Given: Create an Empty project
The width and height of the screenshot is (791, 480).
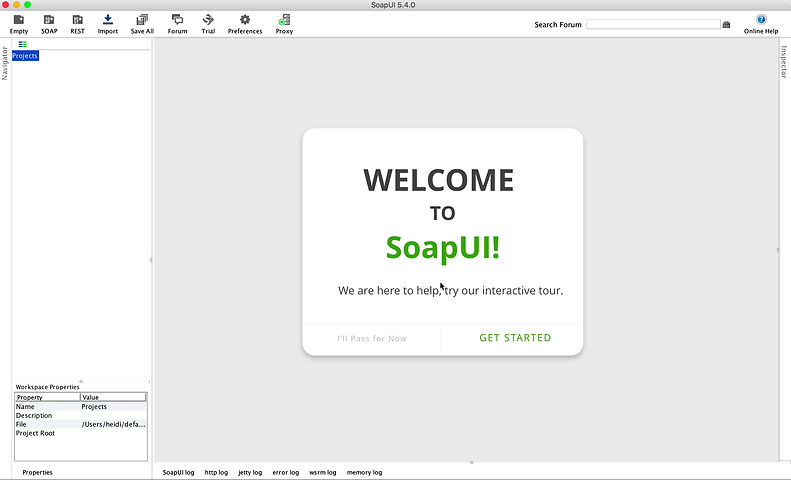Looking at the screenshot, I should tap(19, 24).
